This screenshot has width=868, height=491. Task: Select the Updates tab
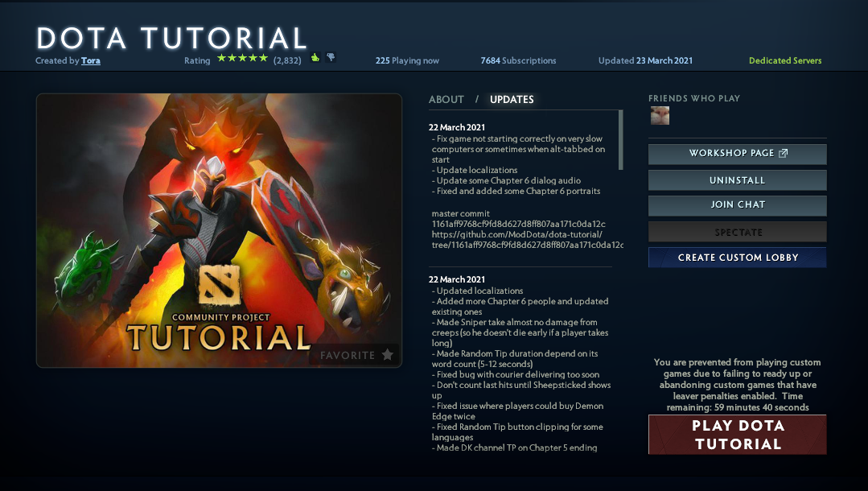click(x=512, y=100)
